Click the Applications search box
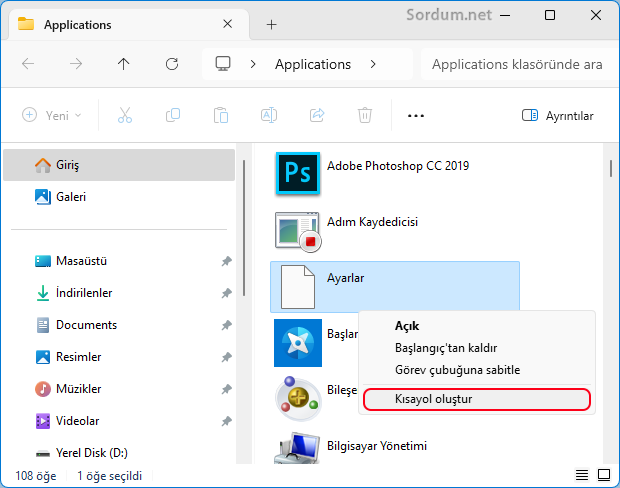Screen dimensions: 620x488 pyautogui.click(x=518, y=64)
